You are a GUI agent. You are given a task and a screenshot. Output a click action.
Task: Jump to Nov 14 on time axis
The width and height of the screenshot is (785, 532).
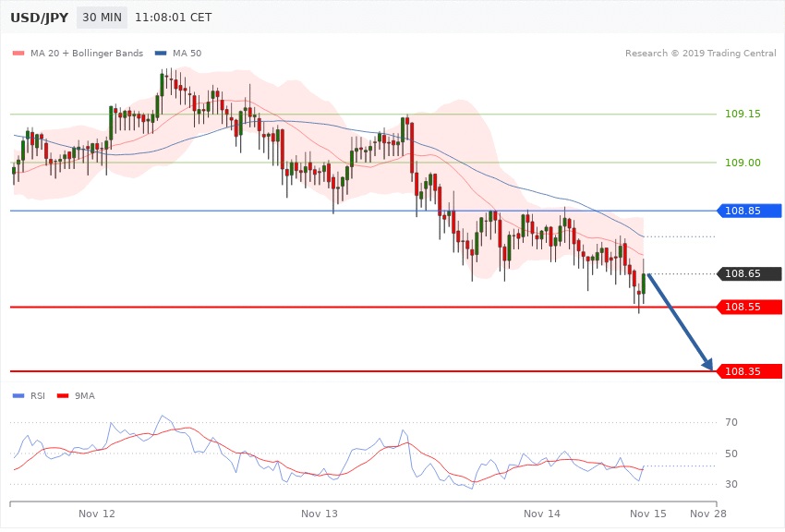click(541, 513)
